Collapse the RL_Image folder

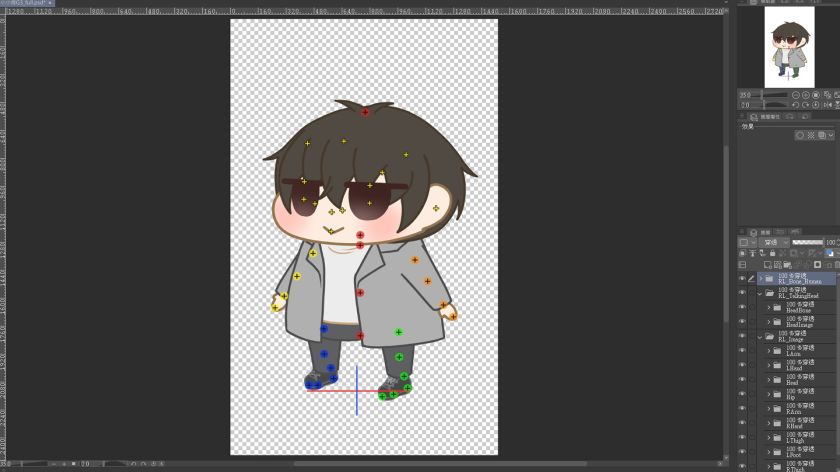tap(760, 337)
